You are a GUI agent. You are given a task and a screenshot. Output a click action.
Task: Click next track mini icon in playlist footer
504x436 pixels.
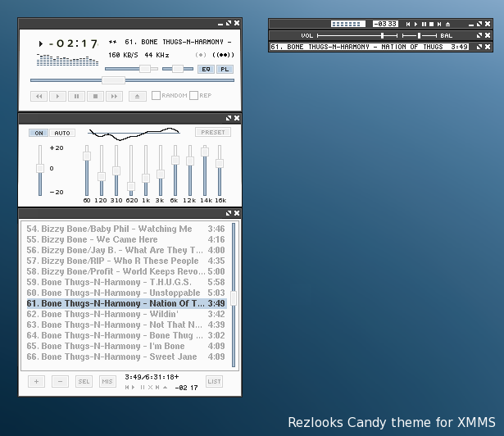tap(157, 388)
